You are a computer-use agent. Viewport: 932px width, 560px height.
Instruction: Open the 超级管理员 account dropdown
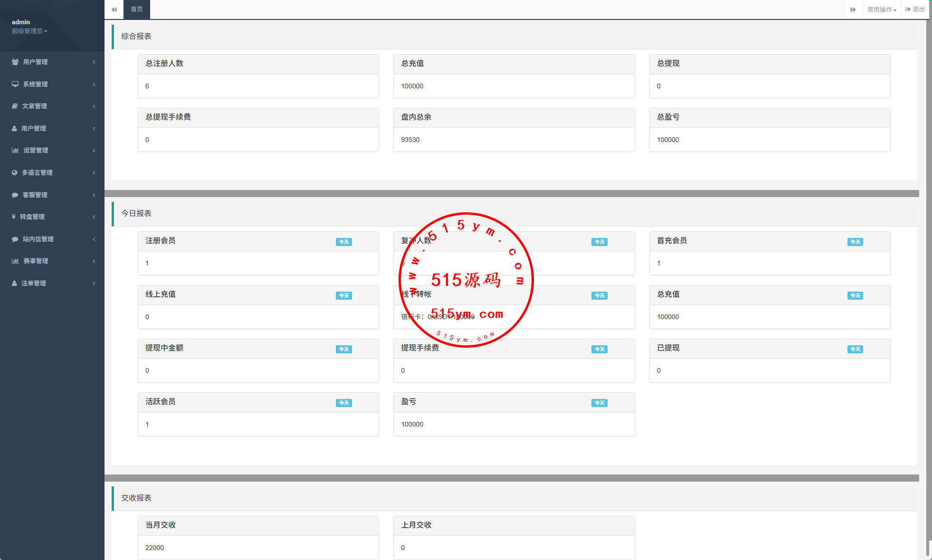[29, 31]
